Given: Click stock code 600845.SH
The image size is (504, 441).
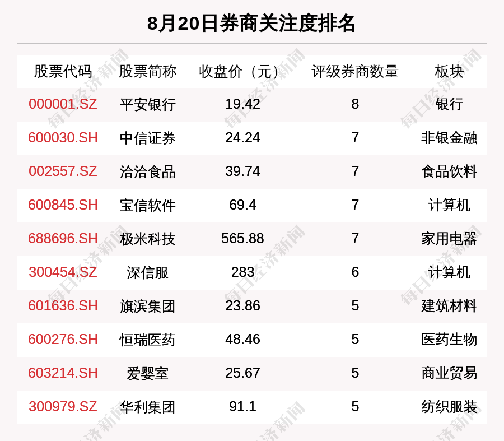Looking at the screenshot, I should pos(63,205).
